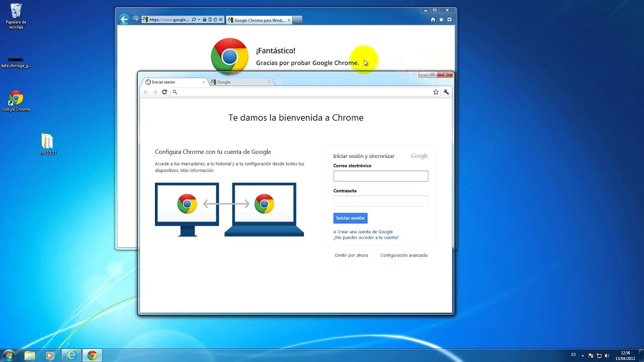Select Google Chrome para Windows tab in IE
Viewport: 644px width, 362px height.
pos(259,20)
